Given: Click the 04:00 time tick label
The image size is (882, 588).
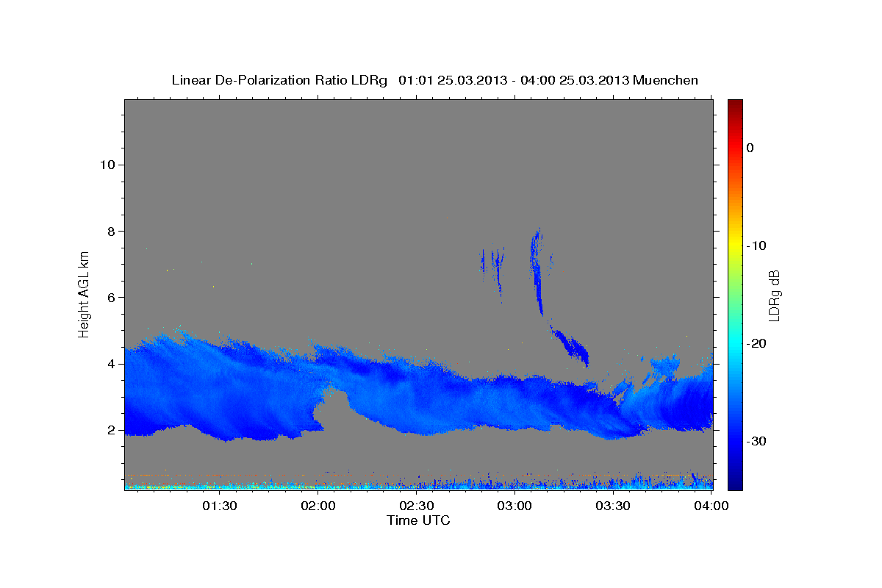Looking at the screenshot, I should 711,506.
